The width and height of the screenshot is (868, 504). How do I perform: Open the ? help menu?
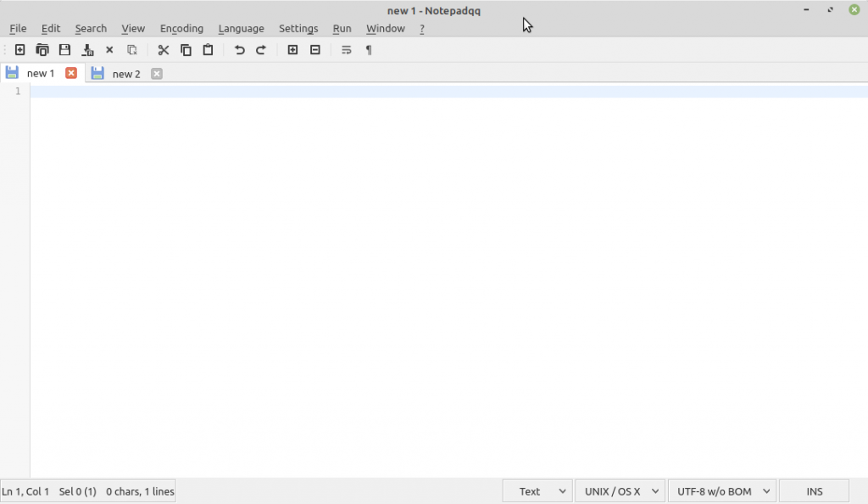tap(422, 28)
